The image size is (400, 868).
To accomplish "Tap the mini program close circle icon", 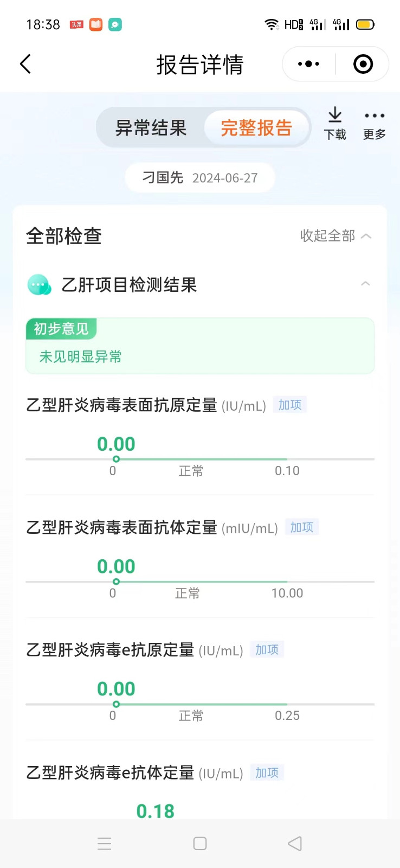I will pyautogui.click(x=363, y=64).
